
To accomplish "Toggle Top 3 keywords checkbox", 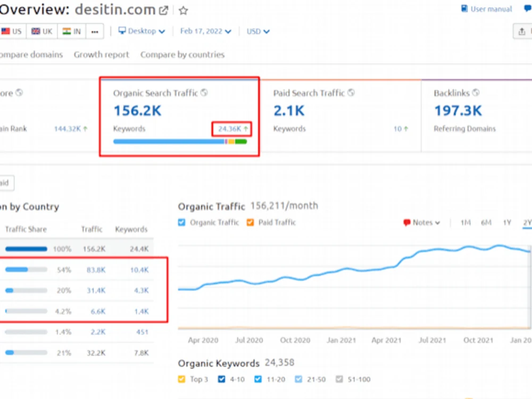I will 182,379.
